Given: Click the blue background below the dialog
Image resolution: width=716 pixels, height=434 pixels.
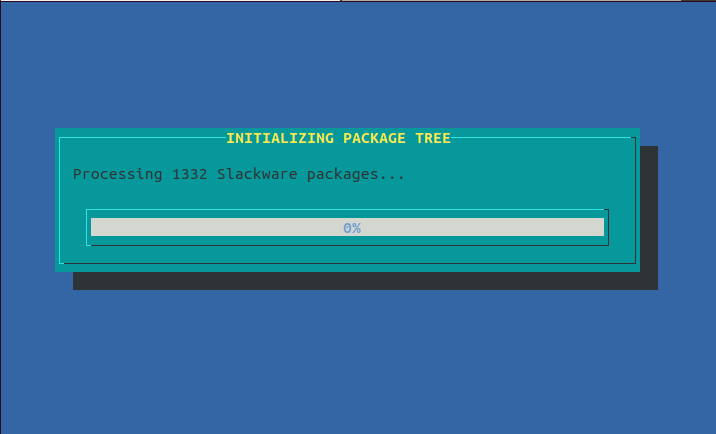Looking at the screenshot, I should click(x=358, y=360).
